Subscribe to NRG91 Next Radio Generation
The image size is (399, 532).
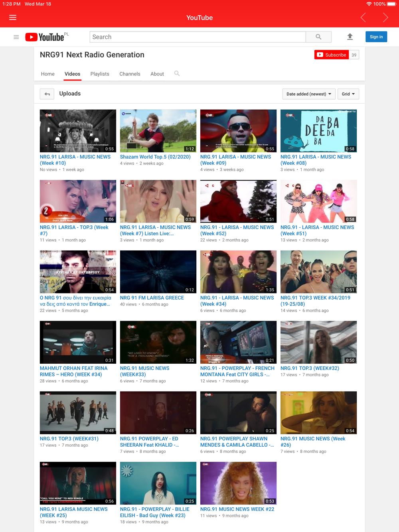(x=332, y=55)
